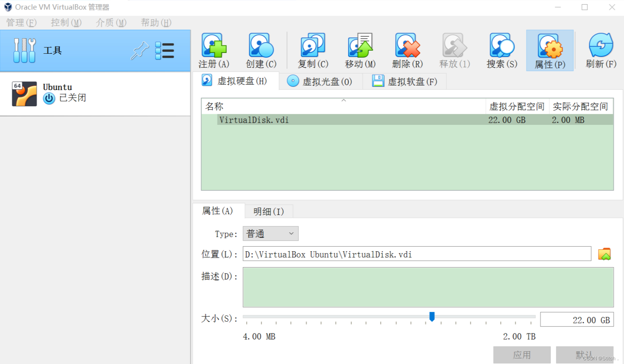
Task: Switch to the 虚拟光盘(O) tab
Action: [321, 81]
